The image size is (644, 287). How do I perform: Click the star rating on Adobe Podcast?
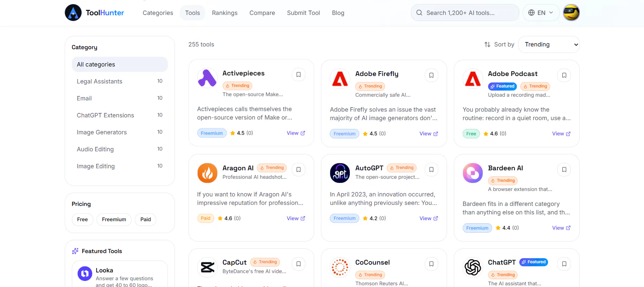click(x=495, y=134)
